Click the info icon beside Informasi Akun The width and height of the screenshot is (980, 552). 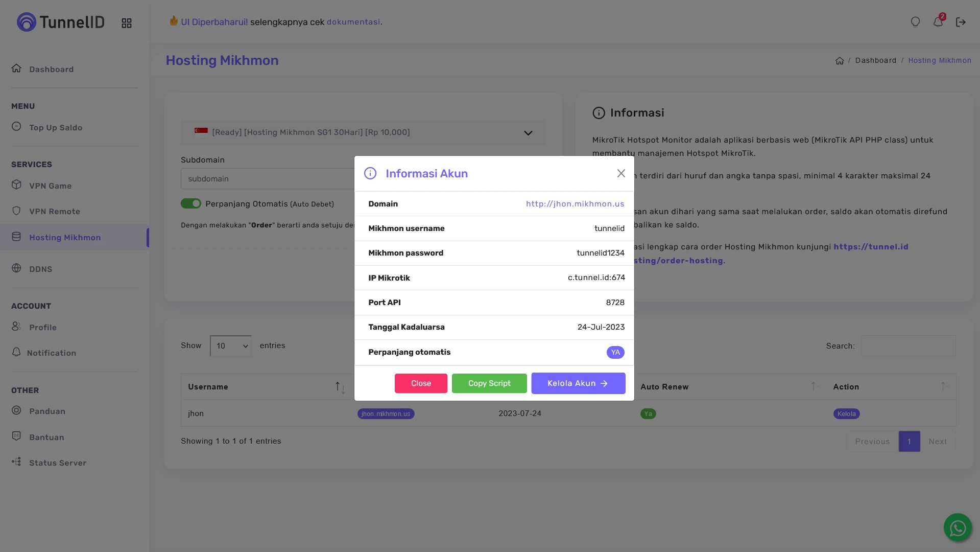click(370, 174)
